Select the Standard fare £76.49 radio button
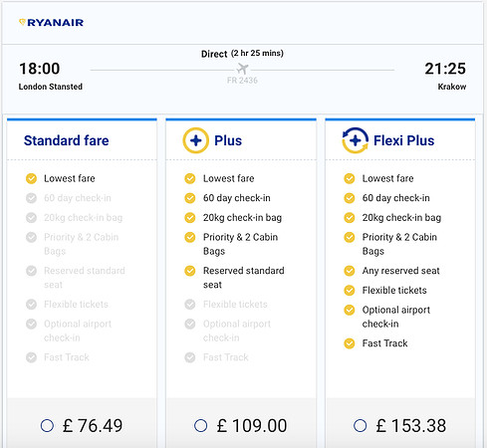Viewport: 487px width, 448px height. point(47,425)
